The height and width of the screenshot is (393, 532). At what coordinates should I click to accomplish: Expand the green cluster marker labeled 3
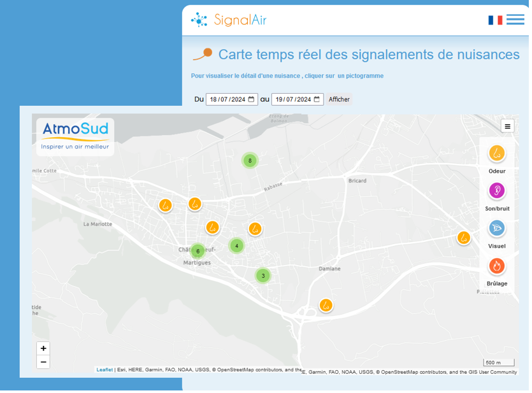pos(263,276)
